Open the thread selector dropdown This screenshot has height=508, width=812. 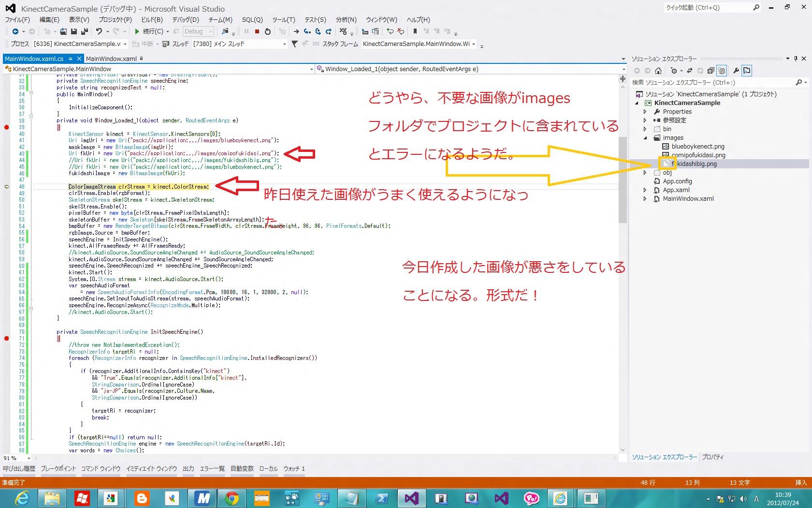coord(284,44)
